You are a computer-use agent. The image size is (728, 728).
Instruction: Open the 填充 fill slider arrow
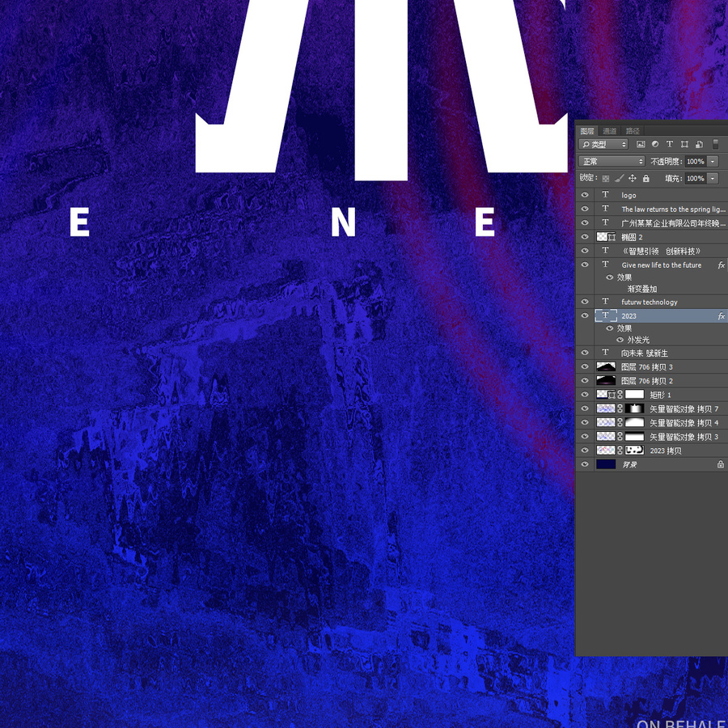(713, 178)
